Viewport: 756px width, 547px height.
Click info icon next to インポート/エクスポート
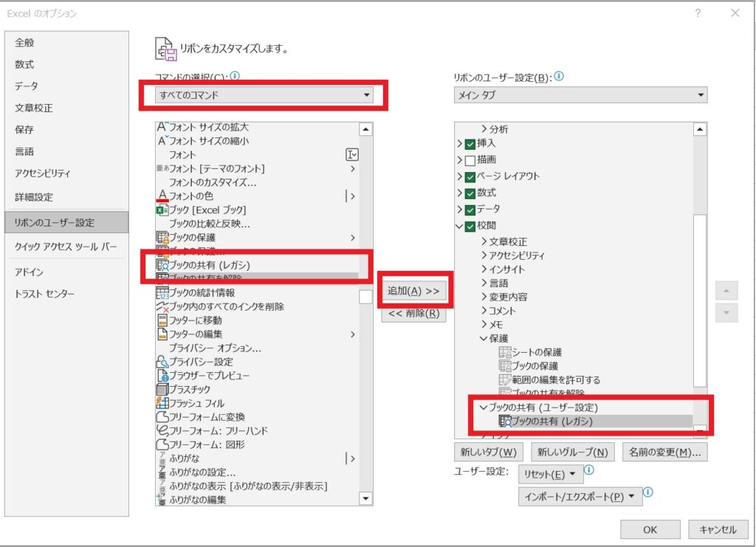coord(648,492)
